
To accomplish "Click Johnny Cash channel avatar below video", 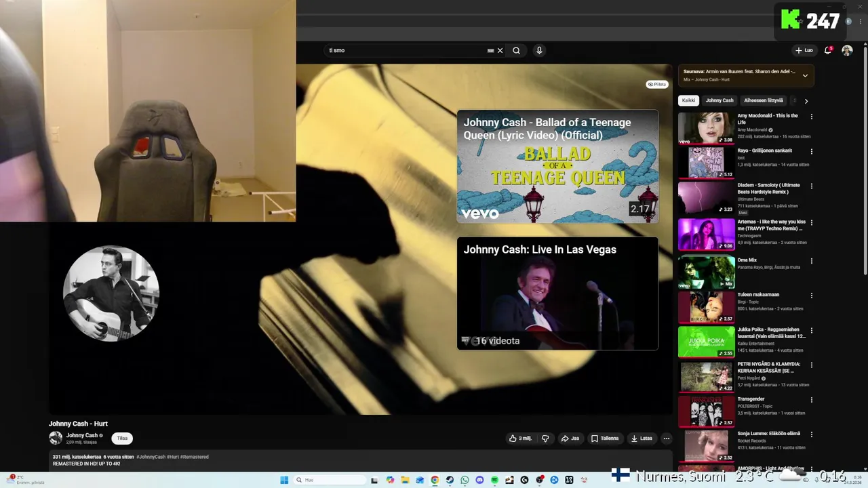I will (56, 439).
